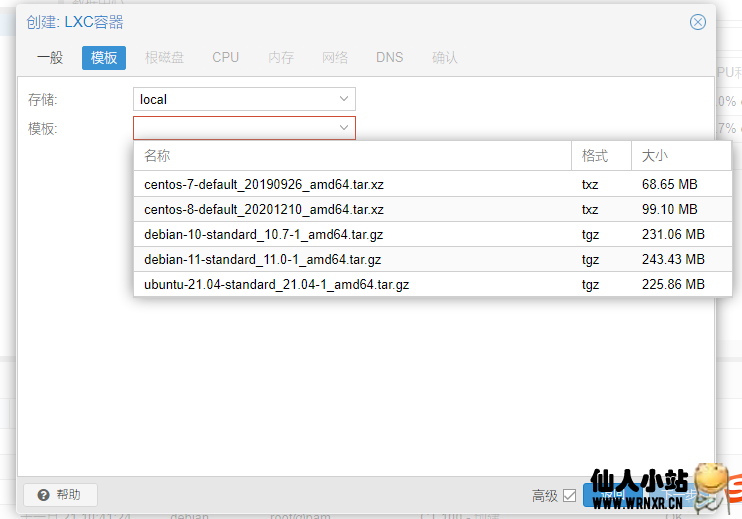Select centos-8-default_20201210 template
Viewport: 742px width, 519px height.
[x=264, y=209]
